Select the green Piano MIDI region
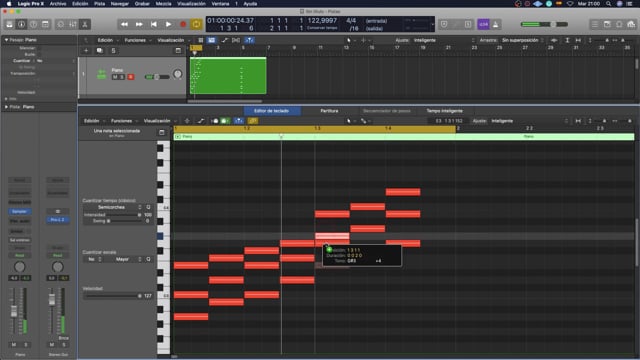The height and width of the screenshot is (360, 640). 228,76
